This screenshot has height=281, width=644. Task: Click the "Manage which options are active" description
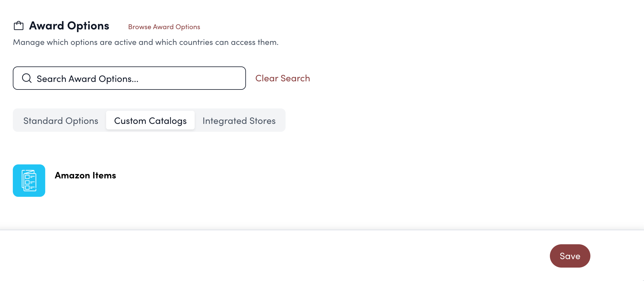click(146, 42)
